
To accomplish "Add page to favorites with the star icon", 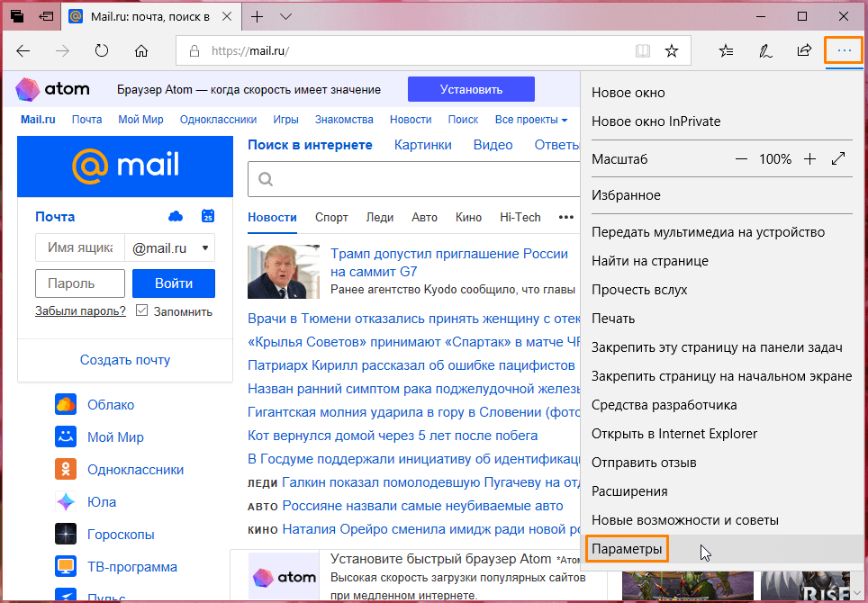I will point(672,51).
